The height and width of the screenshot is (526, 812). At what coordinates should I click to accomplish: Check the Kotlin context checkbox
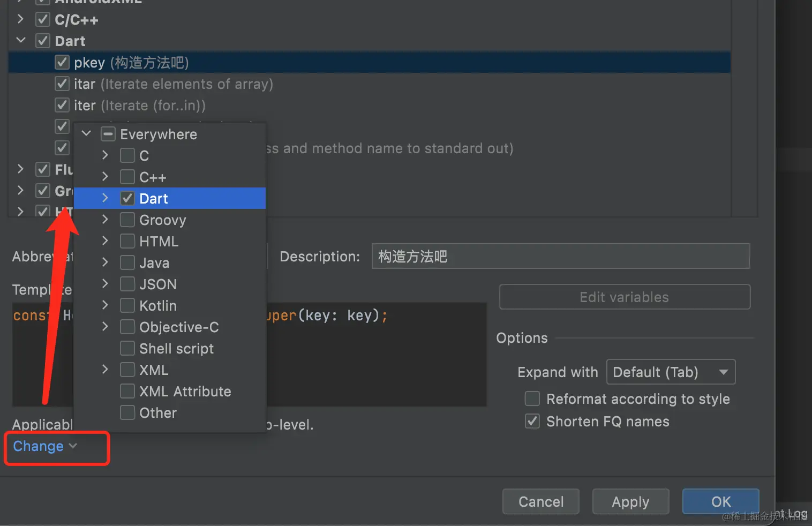(x=127, y=306)
